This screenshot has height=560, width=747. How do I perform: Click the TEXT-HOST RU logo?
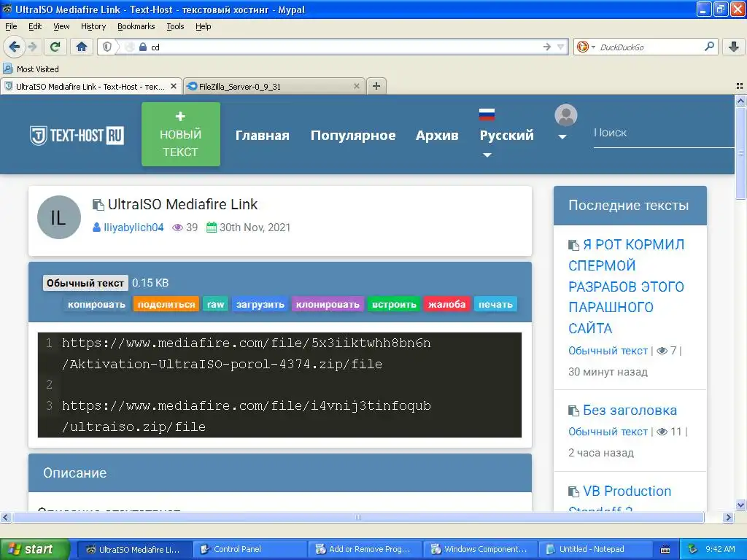[77, 135]
